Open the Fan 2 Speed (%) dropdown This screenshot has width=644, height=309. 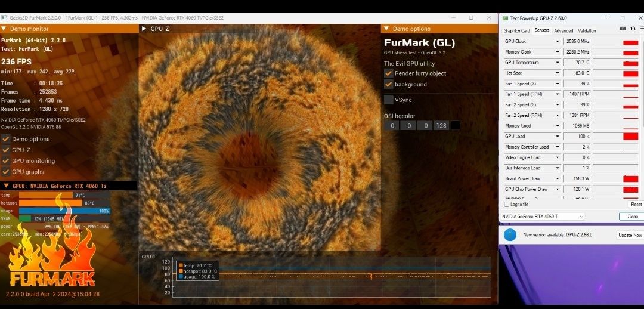(558, 105)
